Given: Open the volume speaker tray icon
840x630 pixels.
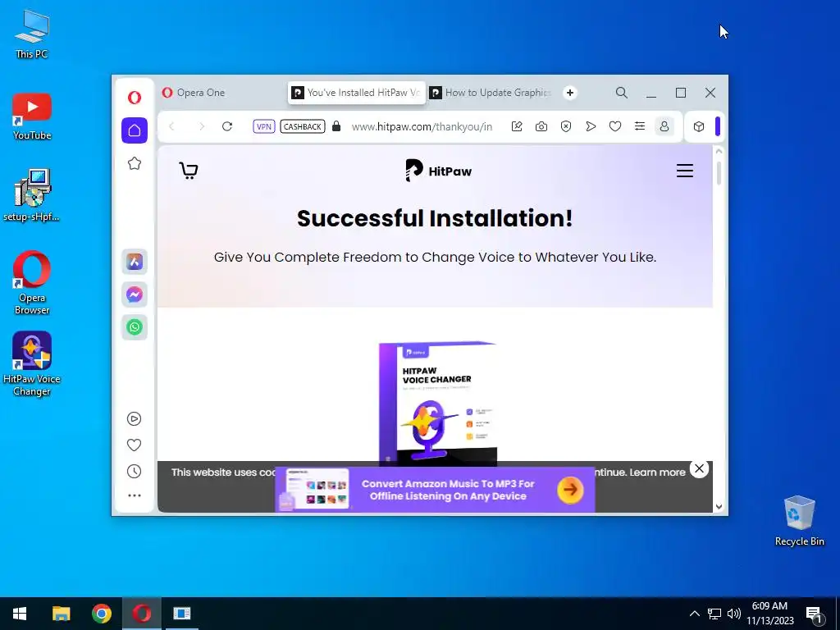Looking at the screenshot, I should point(734,614).
